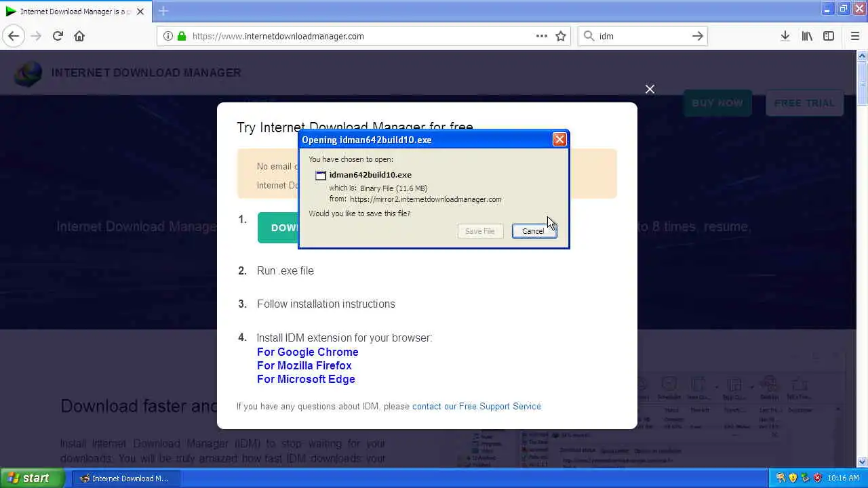Viewport: 868px width, 488px height.
Task: Click the green padlock security icon
Action: (x=182, y=36)
